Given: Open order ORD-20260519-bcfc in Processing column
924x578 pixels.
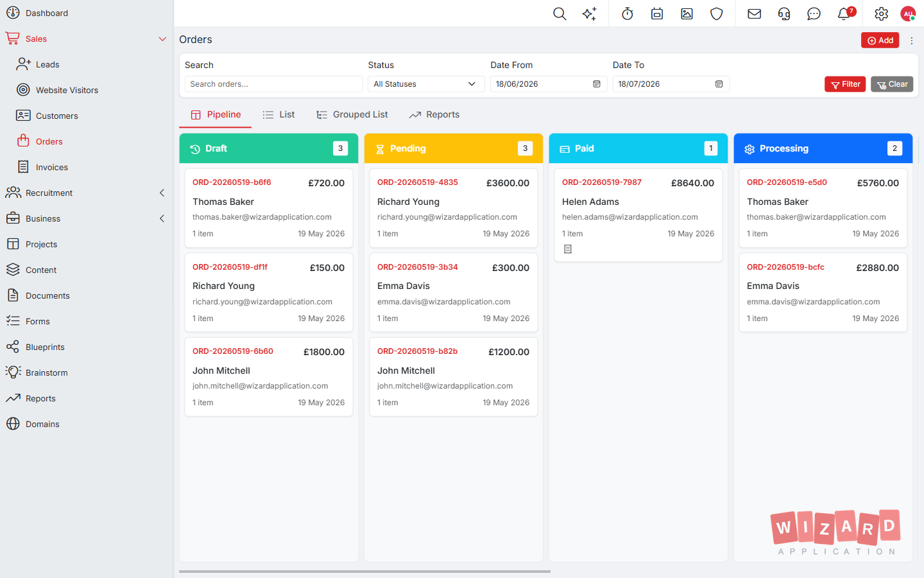Looking at the screenshot, I should (785, 267).
